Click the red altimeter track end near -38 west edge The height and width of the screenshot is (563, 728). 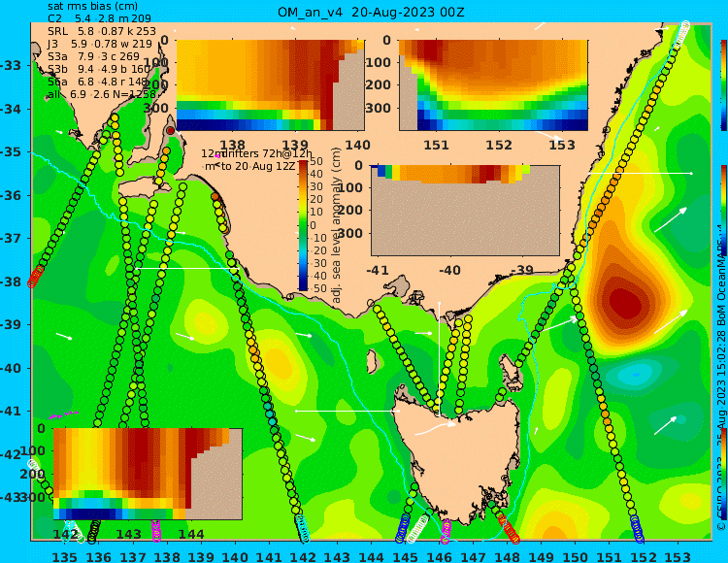coord(35,277)
